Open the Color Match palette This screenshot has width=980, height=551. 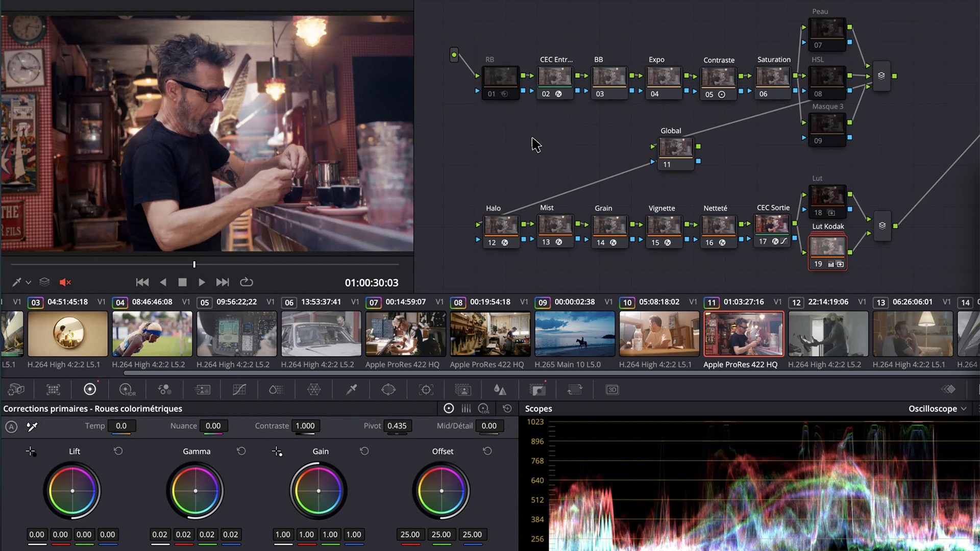coord(53,389)
